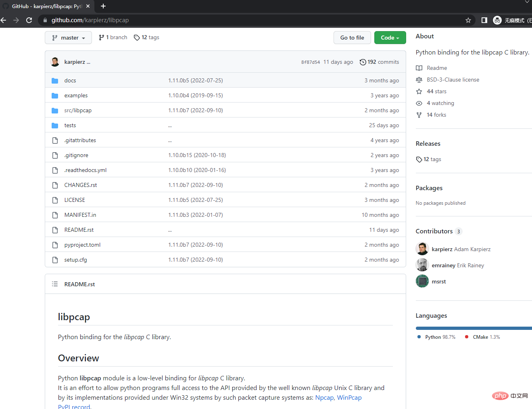
Task: Open the README table of contents icon
Action: (x=55, y=284)
